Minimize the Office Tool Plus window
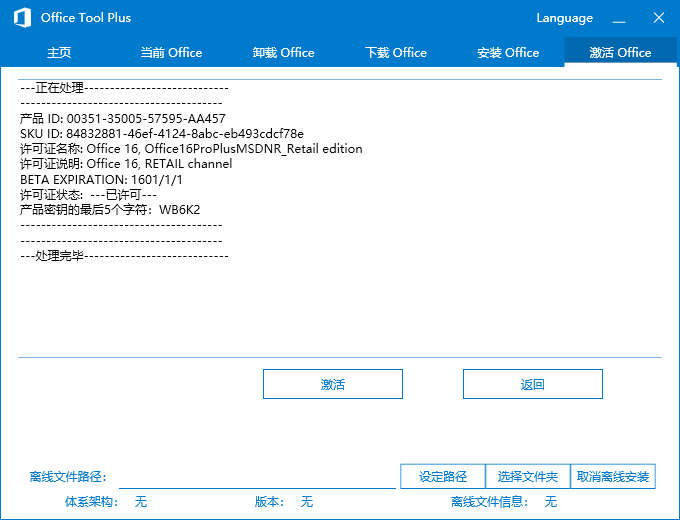The width and height of the screenshot is (680, 520). tap(620, 18)
